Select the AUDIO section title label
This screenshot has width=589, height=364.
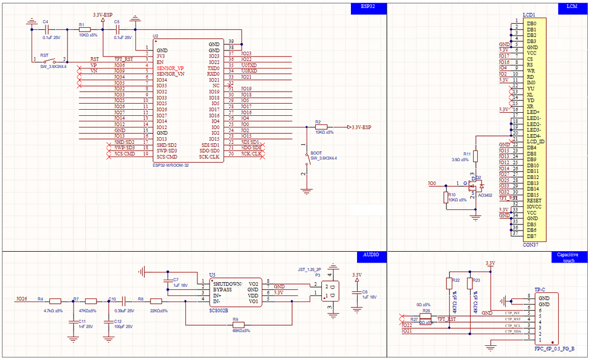click(x=371, y=255)
